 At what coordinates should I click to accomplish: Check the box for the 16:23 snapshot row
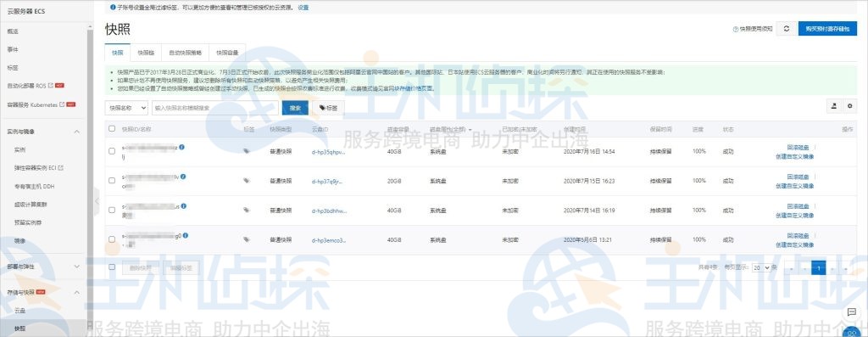coord(112,181)
